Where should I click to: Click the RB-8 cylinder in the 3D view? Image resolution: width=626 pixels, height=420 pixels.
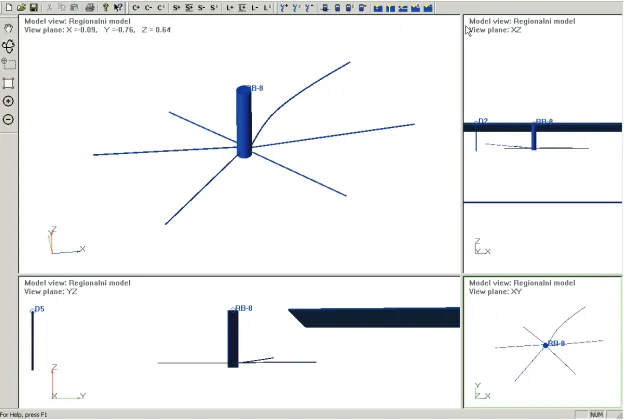coord(244,122)
